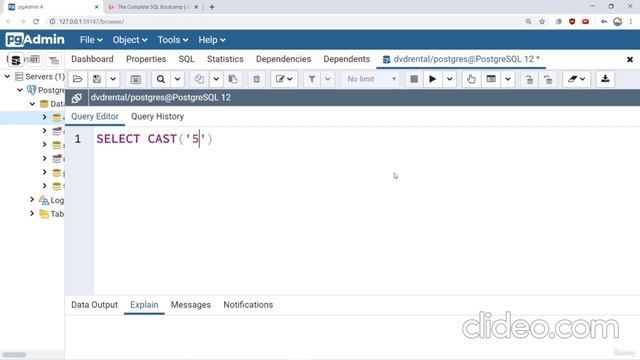Open the File menu
The image size is (640, 360).
pyautogui.click(x=91, y=40)
